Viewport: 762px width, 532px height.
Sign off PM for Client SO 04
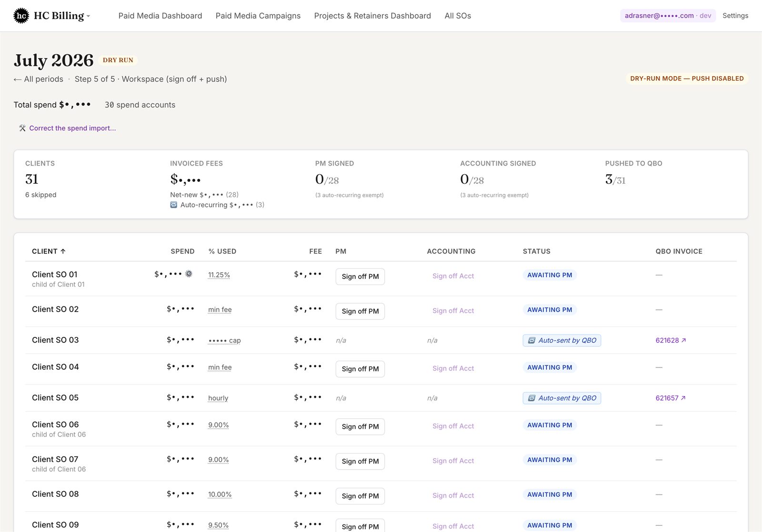[360, 369]
